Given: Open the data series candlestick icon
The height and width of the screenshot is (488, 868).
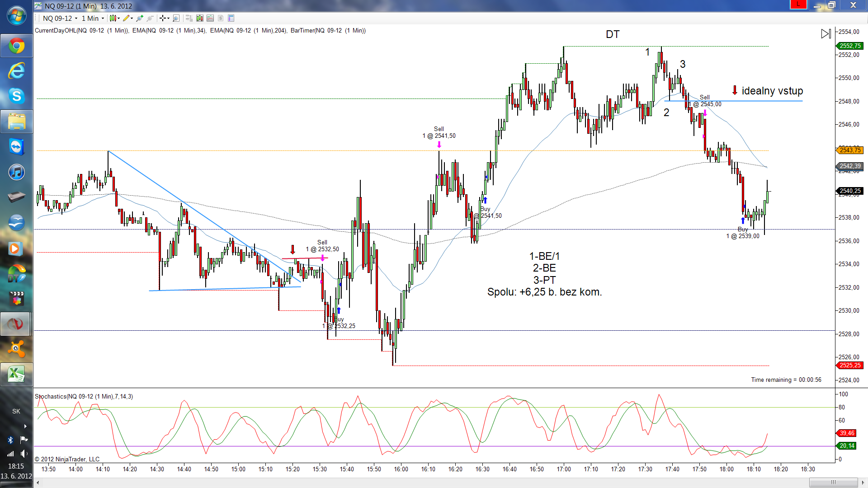Looking at the screenshot, I should 199,19.
